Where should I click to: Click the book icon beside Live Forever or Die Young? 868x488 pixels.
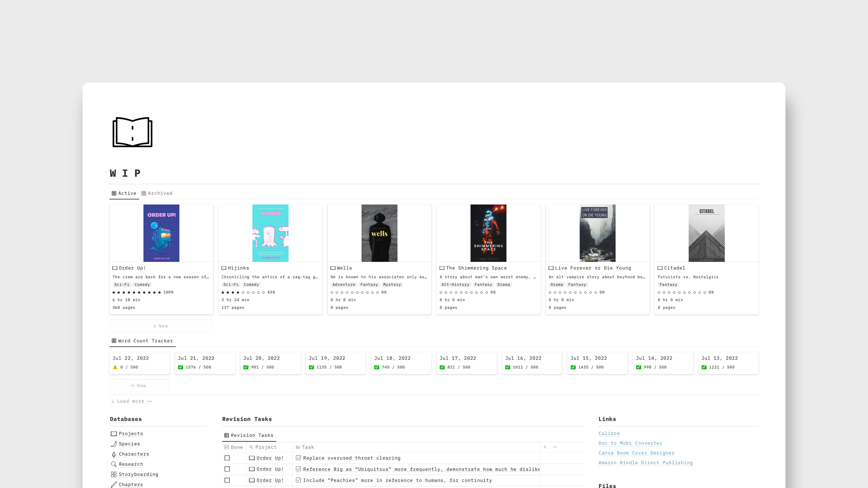tap(551, 268)
